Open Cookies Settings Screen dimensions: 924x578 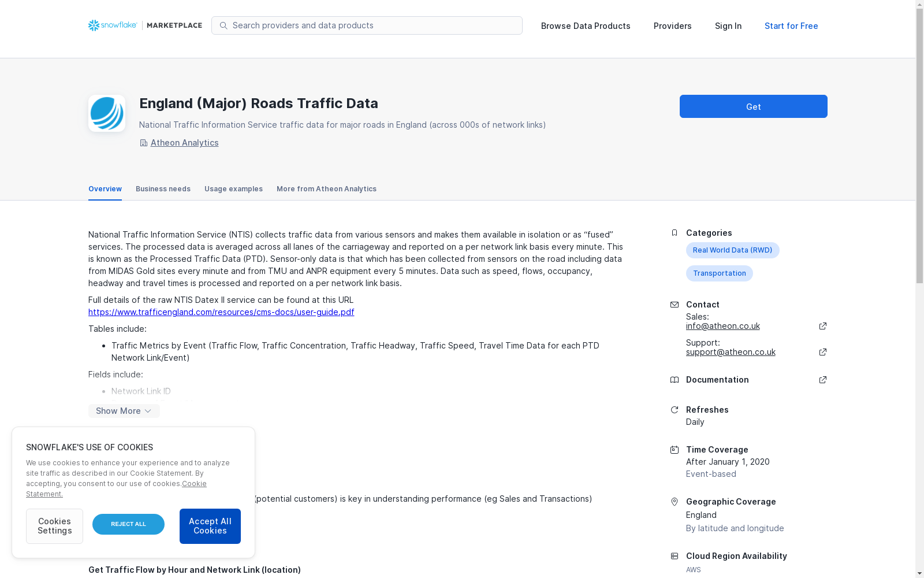[54, 526]
